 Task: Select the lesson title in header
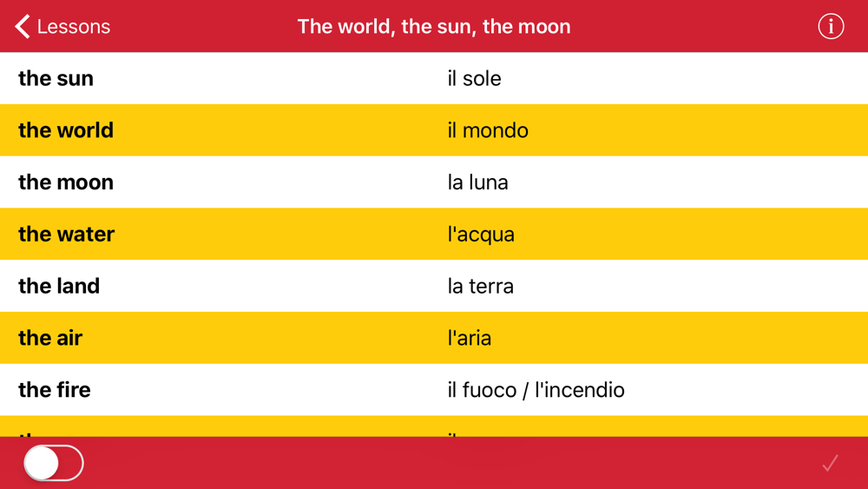pyautogui.click(x=434, y=26)
